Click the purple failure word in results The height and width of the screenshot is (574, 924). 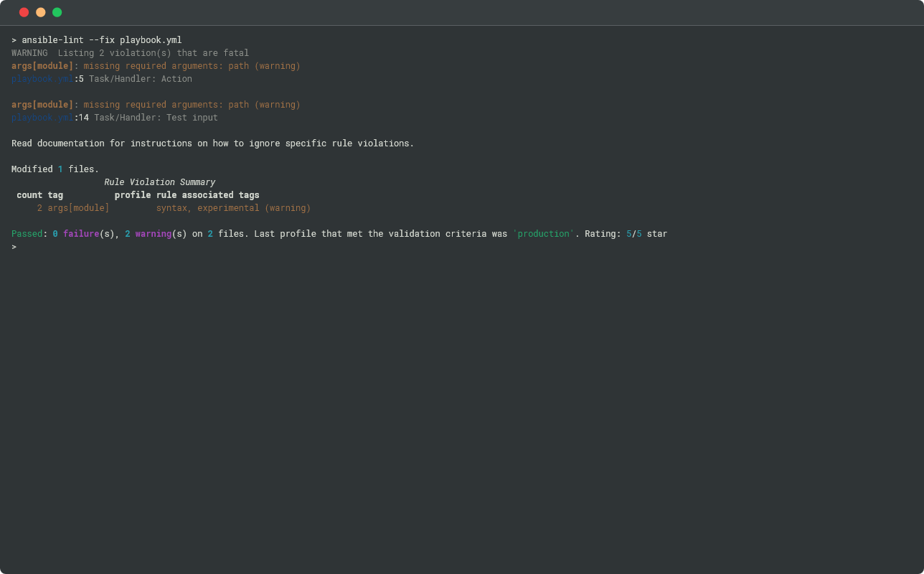(x=80, y=234)
